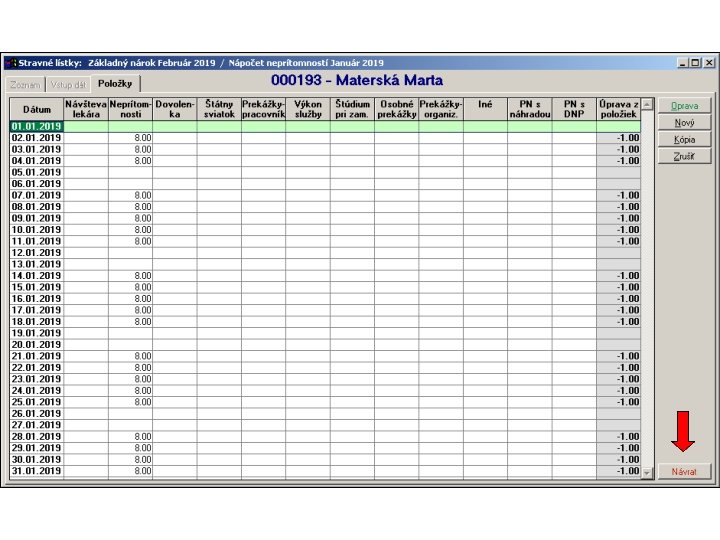Open the Zoznam tab
720x540 pixels.
pyautogui.click(x=25, y=85)
